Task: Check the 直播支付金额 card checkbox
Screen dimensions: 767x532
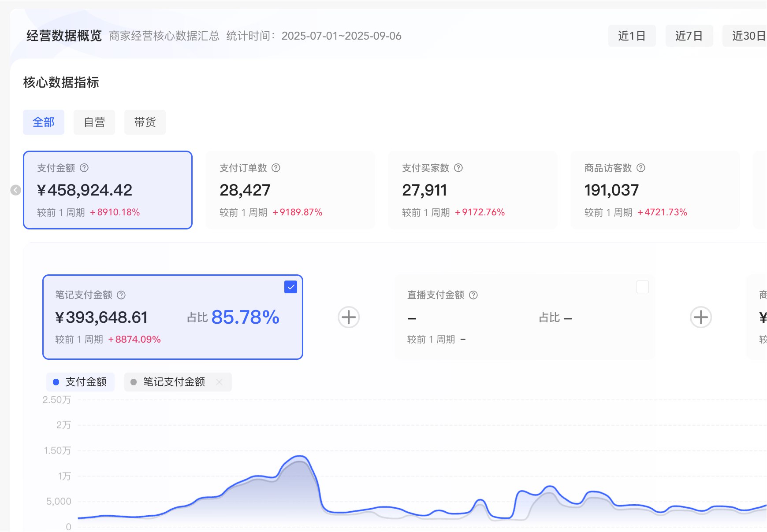Action: click(x=643, y=287)
